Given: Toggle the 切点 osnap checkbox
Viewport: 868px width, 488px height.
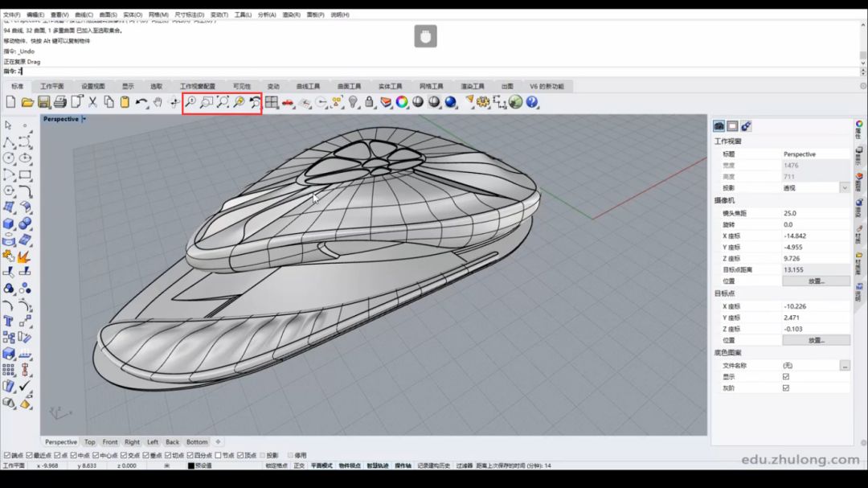Looking at the screenshot, I should click(168, 455).
